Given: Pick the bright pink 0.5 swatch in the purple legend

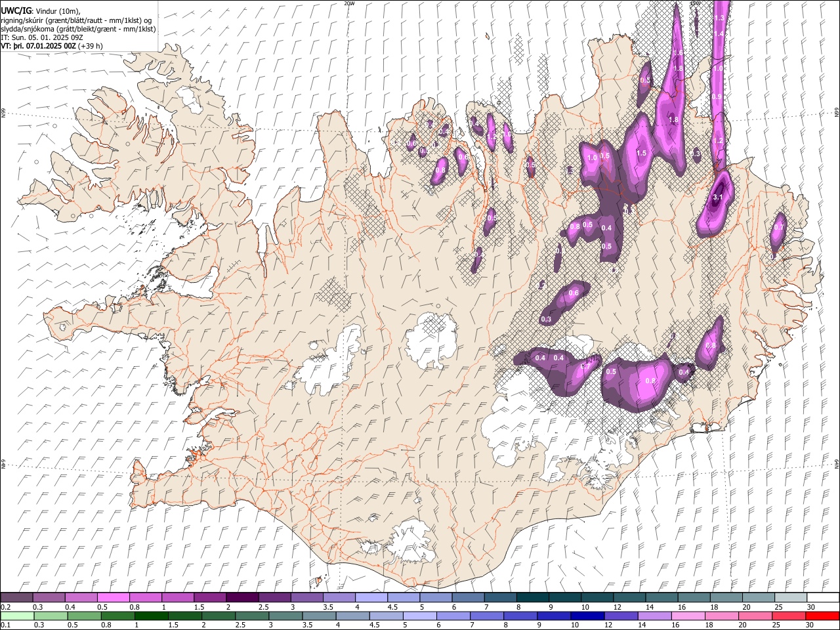Looking at the screenshot, I should (113, 597).
